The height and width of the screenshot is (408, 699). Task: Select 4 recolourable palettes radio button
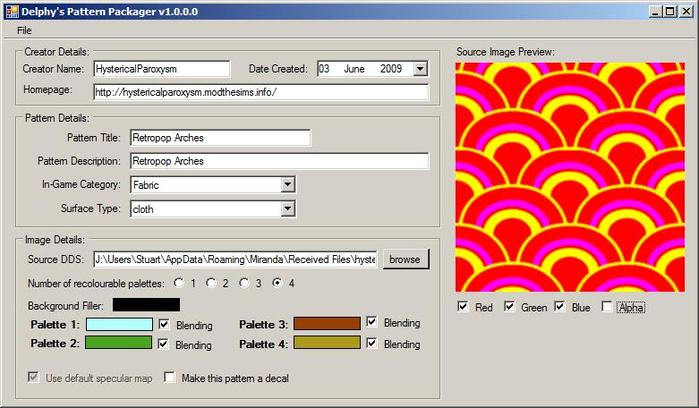tap(277, 283)
